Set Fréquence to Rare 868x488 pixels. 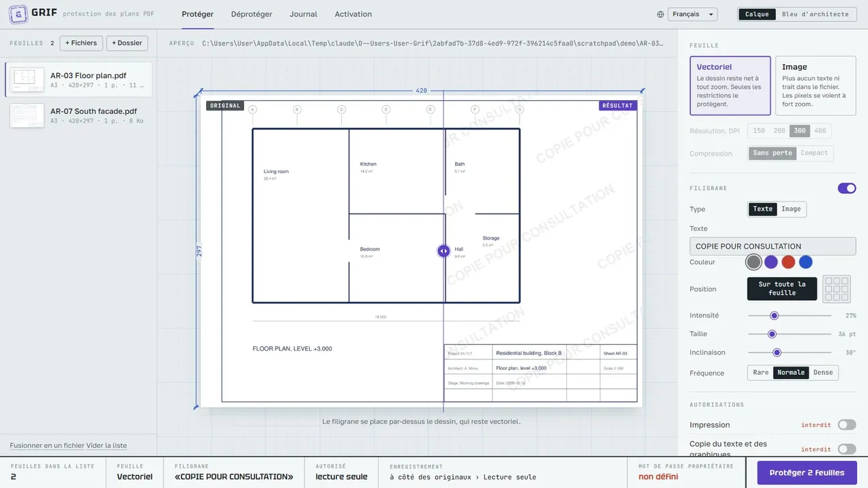point(761,373)
